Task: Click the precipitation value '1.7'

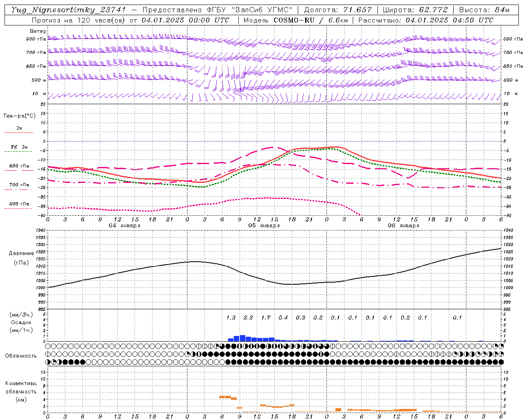Action: (x=266, y=317)
